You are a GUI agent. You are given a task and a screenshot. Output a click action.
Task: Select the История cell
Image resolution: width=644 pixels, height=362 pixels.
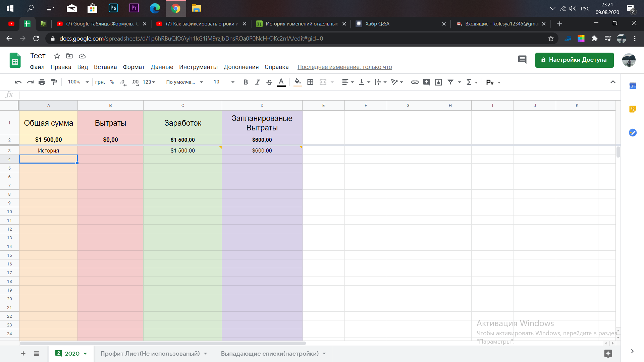tap(48, 150)
